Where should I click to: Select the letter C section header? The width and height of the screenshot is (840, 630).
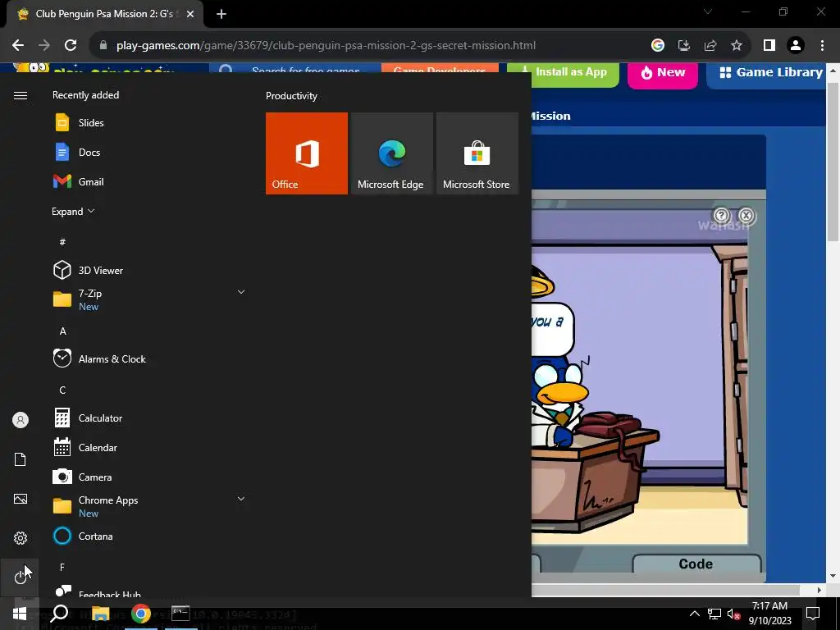tap(62, 390)
